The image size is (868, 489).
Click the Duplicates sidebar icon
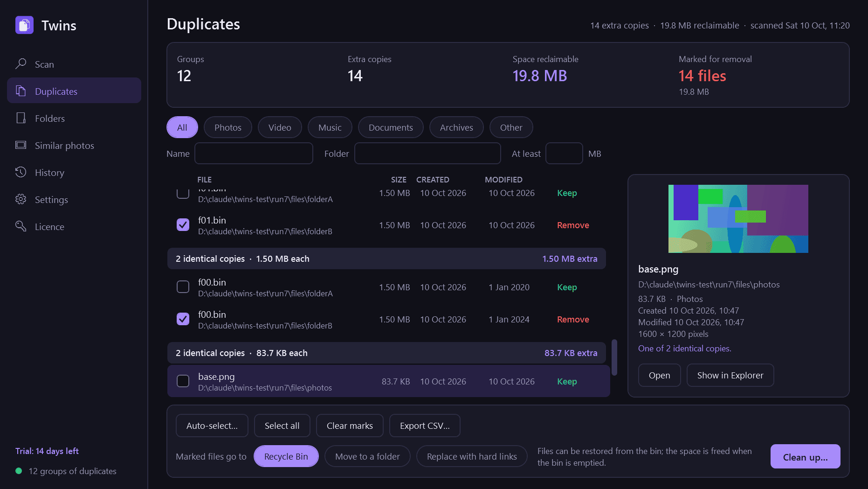[x=21, y=91]
